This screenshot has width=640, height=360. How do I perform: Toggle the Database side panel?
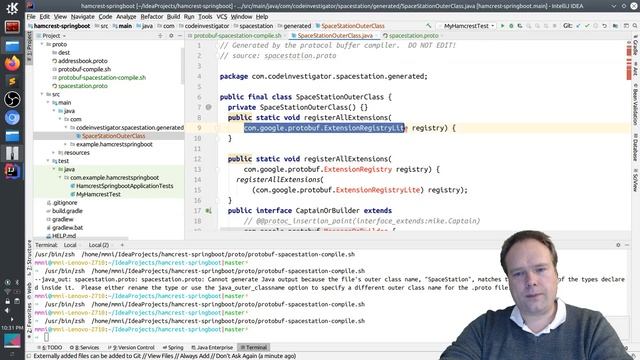[635, 147]
